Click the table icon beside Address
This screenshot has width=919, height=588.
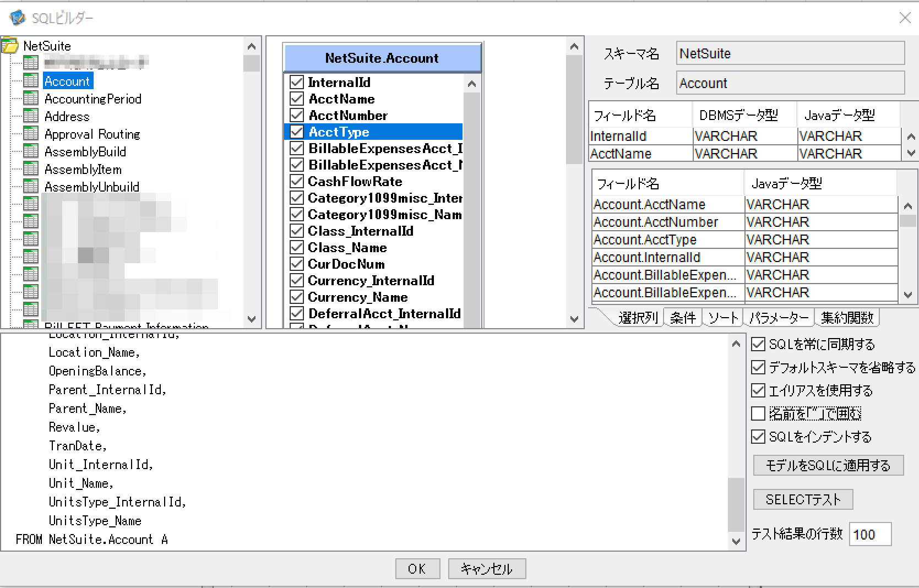point(31,116)
